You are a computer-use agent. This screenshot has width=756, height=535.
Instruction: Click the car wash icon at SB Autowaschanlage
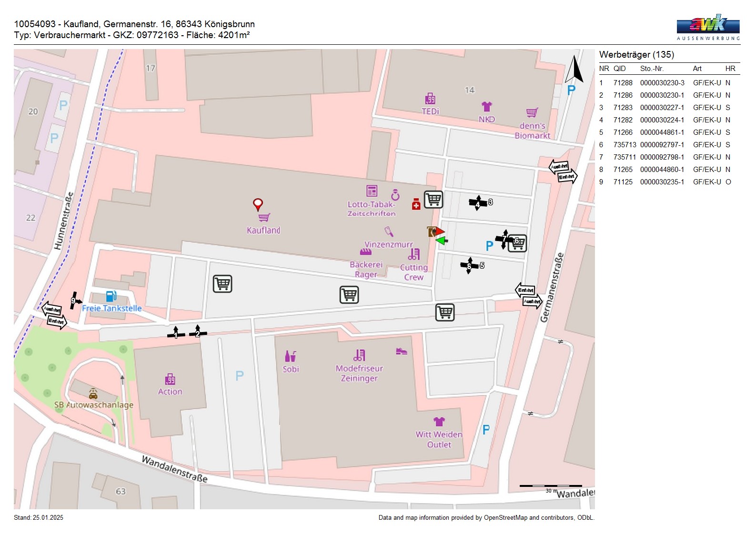pos(93,394)
